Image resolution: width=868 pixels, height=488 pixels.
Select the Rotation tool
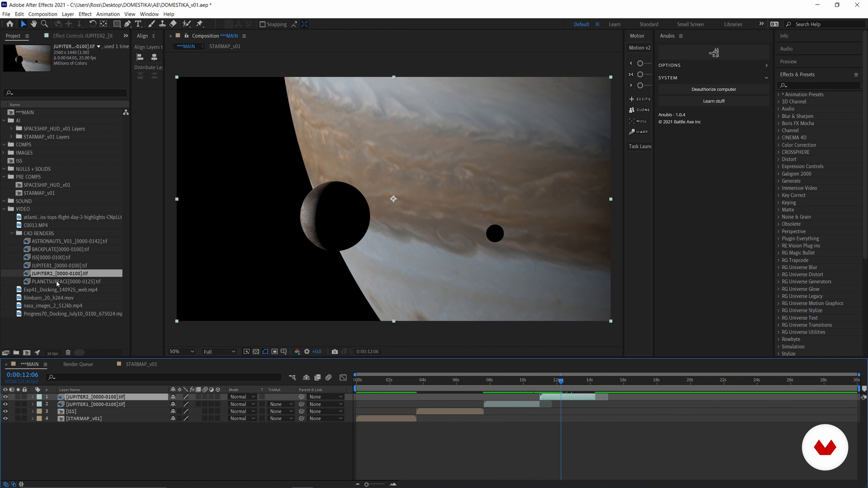coord(92,24)
